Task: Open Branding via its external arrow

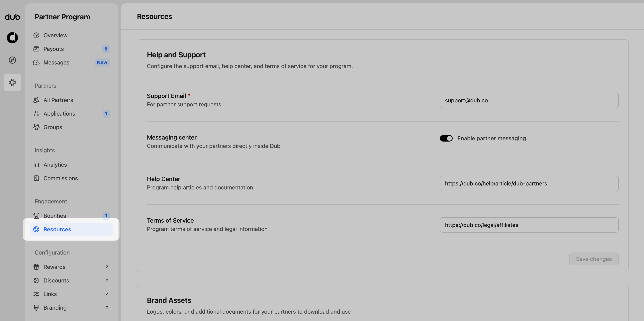Action: pyautogui.click(x=107, y=307)
